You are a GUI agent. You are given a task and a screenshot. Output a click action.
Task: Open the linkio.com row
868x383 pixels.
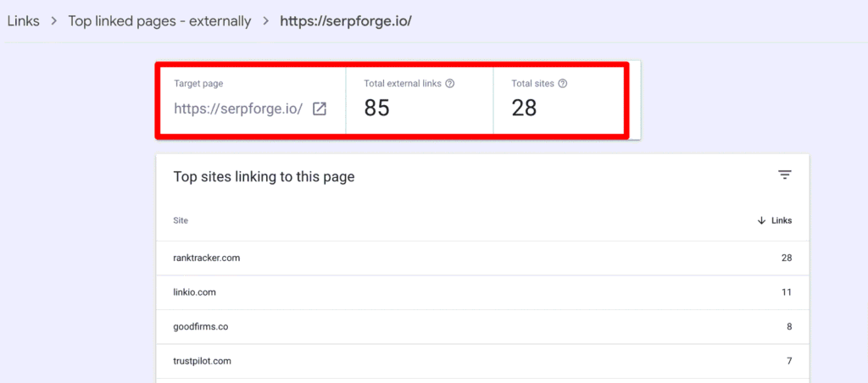pyautogui.click(x=482, y=292)
